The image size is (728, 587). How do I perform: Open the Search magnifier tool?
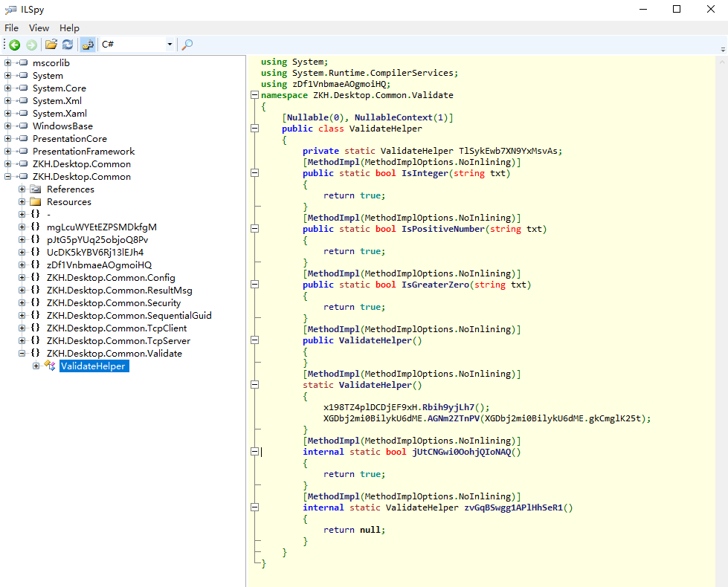[187, 45]
